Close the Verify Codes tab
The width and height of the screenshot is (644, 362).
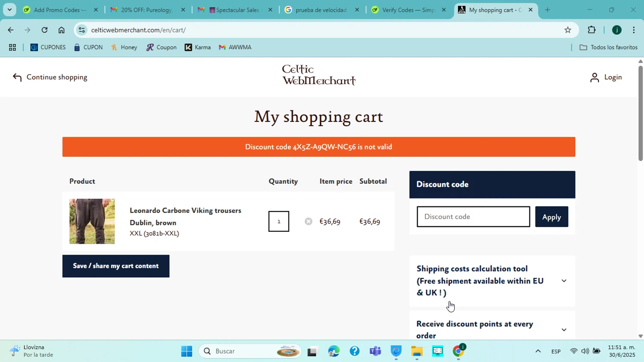click(444, 10)
